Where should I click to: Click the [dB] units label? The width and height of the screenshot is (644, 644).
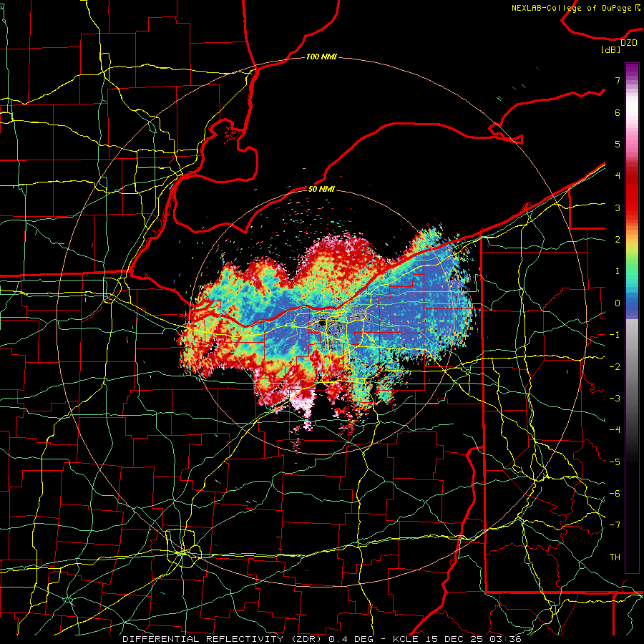coord(611,50)
